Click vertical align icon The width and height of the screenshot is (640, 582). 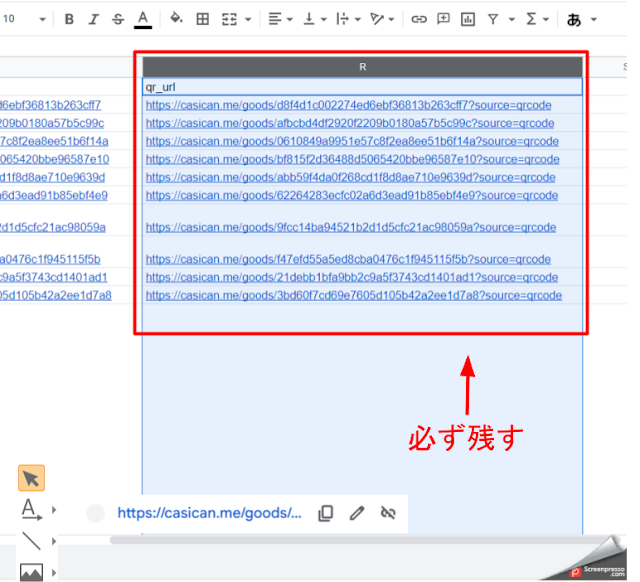(309, 19)
